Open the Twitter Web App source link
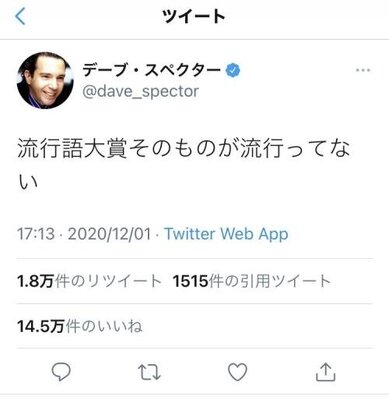 [x=226, y=234]
